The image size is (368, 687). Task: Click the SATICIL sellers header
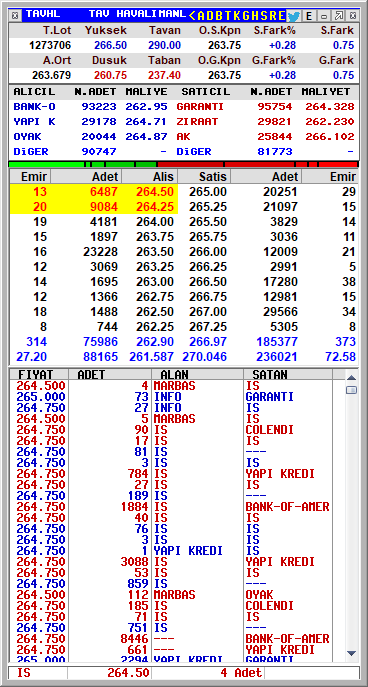click(x=205, y=92)
